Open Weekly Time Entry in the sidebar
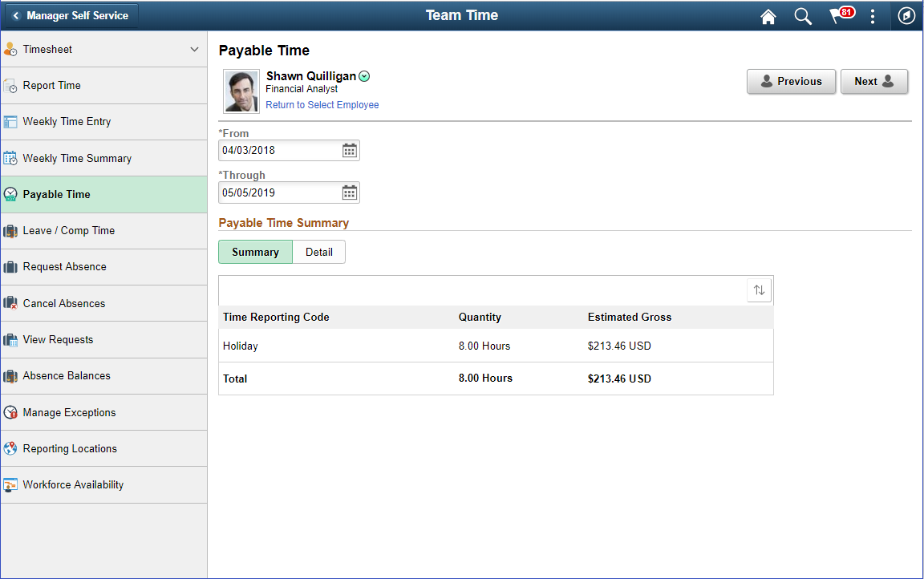Image resolution: width=924 pixels, height=579 pixels. [103, 122]
